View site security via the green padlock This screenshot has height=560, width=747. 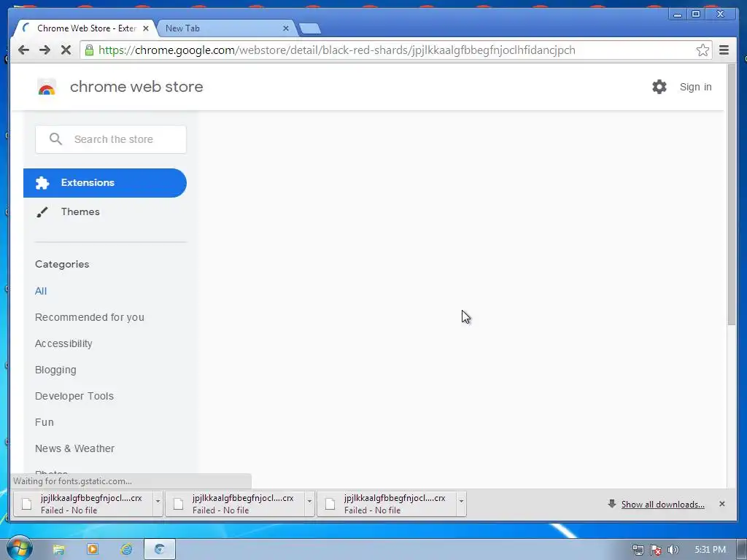pos(89,50)
